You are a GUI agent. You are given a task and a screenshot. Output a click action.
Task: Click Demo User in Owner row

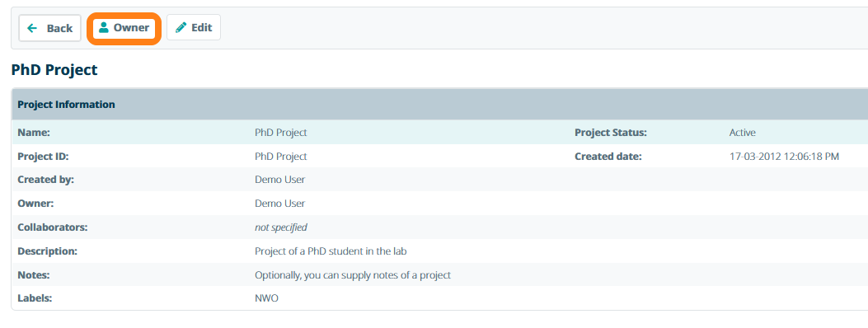pos(279,204)
